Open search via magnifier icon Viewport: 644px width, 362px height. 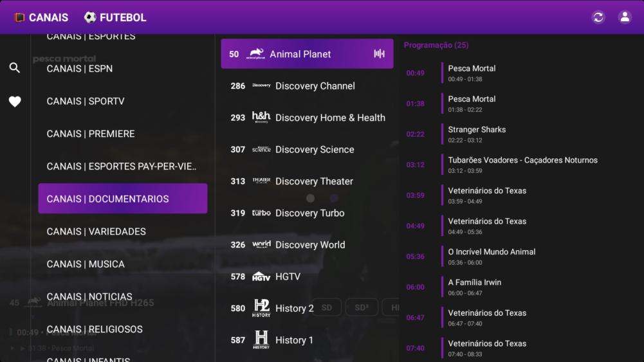click(15, 68)
